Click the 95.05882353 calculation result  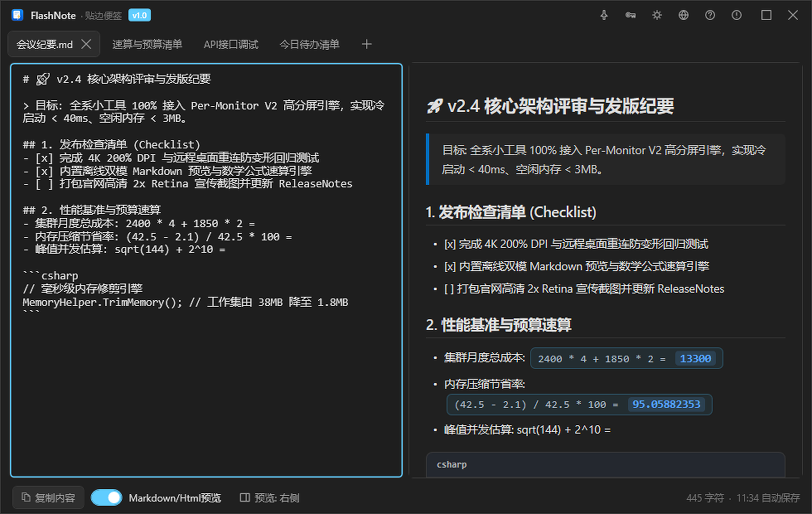[666, 404]
